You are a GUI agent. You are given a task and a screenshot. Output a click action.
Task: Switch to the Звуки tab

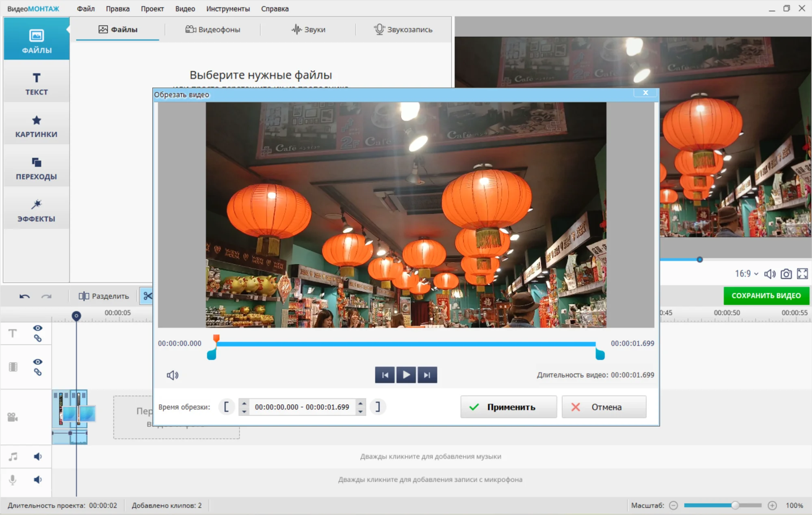(308, 29)
